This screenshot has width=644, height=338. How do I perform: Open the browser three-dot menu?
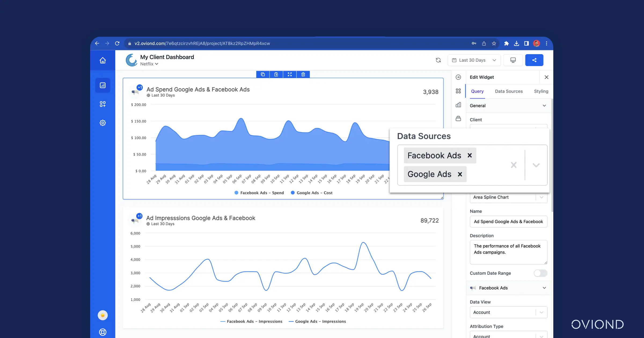[x=547, y=43]
